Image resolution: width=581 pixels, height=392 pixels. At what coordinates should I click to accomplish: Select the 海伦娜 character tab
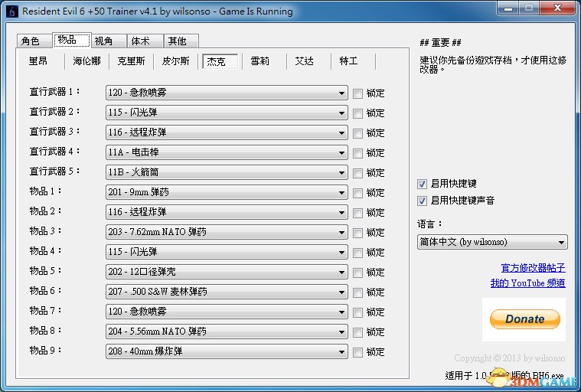click(x=86, y=61)
